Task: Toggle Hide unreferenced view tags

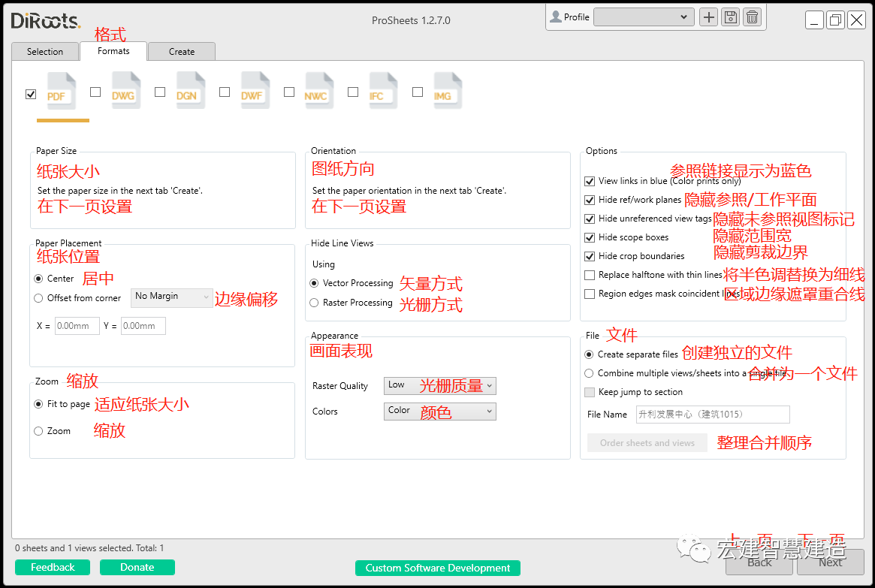Action: [x=590, y=219]
